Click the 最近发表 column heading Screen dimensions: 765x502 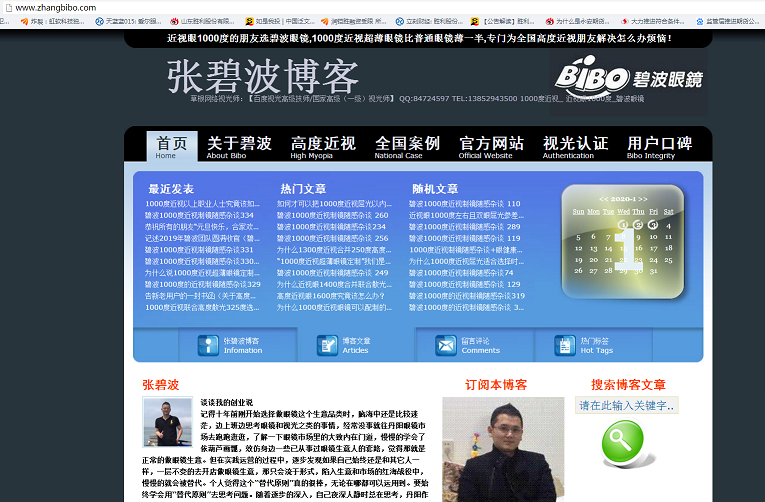171,189
